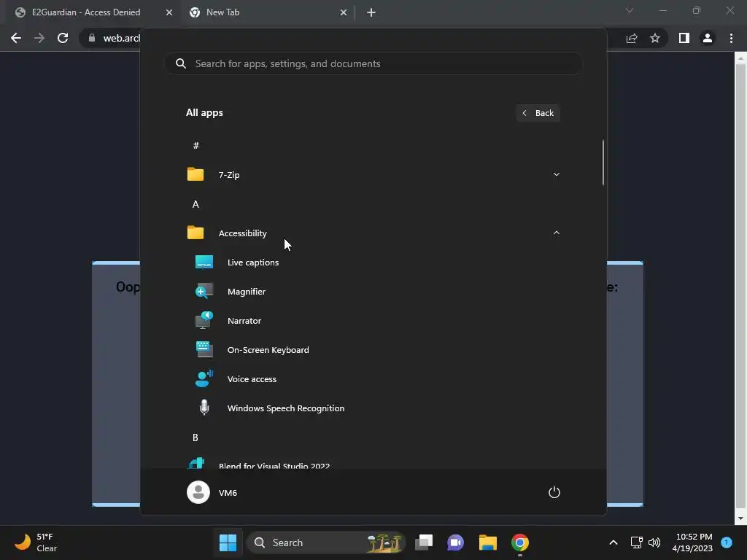747x560 pixels.
Task: Click network icon in system tray
Action: tap(636, 542)
